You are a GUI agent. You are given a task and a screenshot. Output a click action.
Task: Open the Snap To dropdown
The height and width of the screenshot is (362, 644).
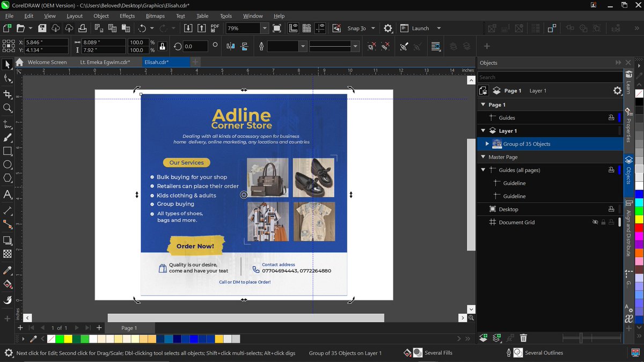coord(373,28)
